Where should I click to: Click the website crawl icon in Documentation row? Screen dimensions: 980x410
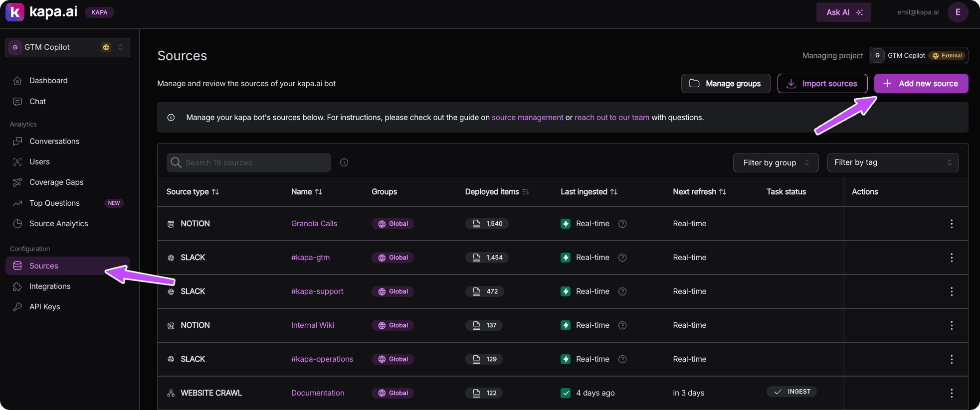tap(171, 394)
